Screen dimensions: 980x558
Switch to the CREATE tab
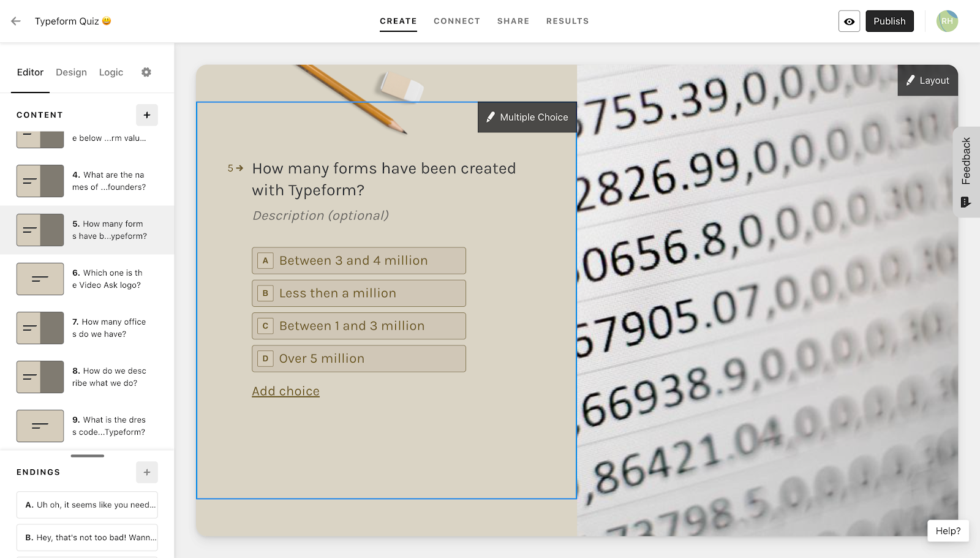coord(398,21)
